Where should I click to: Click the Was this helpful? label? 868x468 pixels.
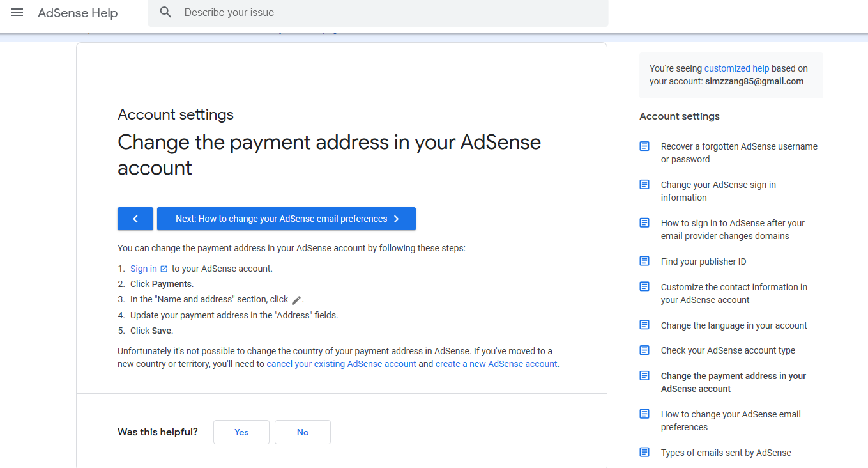click(x=158, y=432)
